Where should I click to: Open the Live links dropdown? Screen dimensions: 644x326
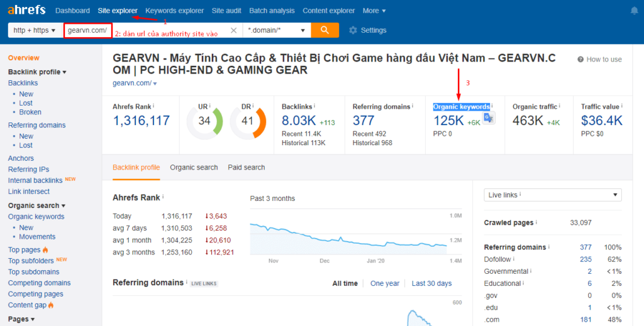[553, 195]
